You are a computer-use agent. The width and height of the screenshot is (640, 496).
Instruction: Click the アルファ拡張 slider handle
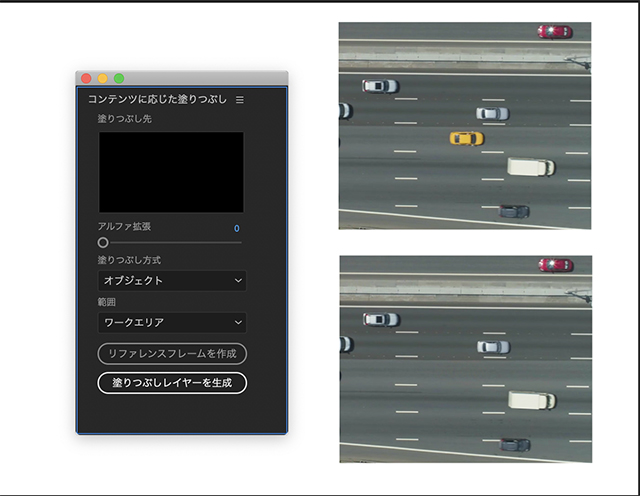point(103,242)
